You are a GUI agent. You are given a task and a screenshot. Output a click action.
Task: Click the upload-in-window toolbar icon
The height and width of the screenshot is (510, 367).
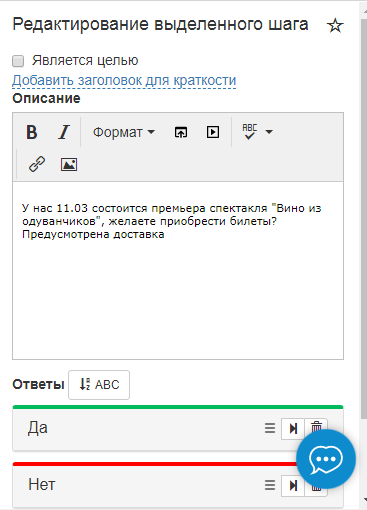click(x=181, y=132)
